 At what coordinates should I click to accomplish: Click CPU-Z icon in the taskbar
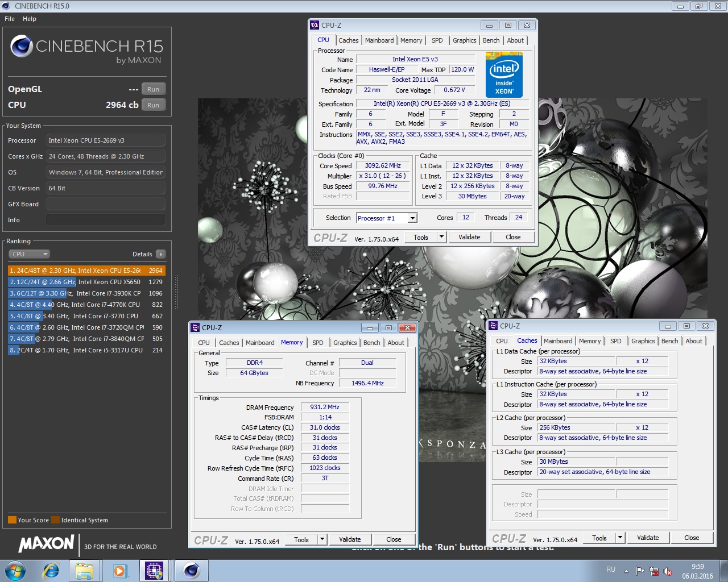pyautogui.click(x=154, y=571)
